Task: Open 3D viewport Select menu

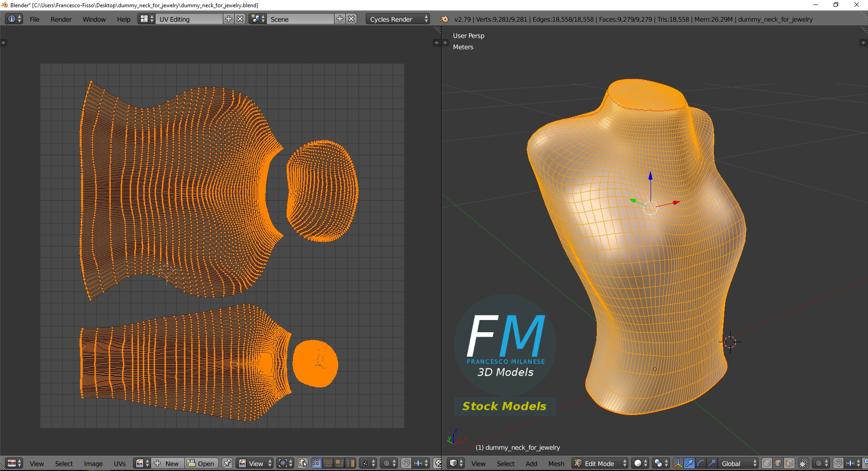Action: [505, 463]
